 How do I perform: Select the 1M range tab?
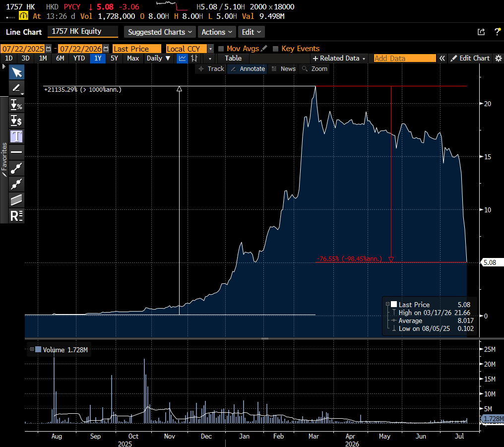(43, 58)
